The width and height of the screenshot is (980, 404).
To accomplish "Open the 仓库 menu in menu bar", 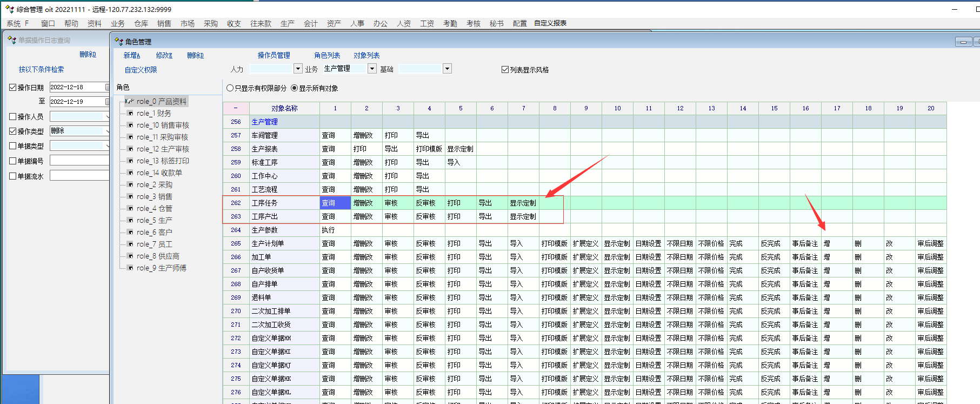I will coord(141,23).
